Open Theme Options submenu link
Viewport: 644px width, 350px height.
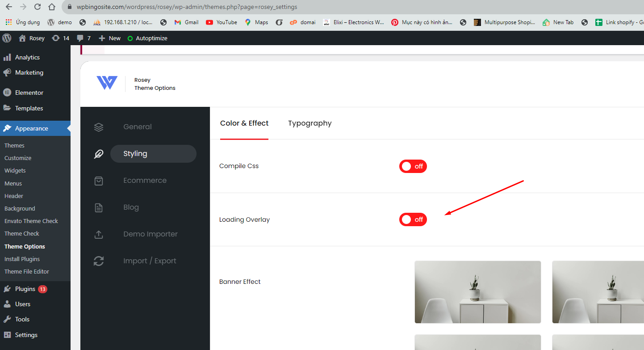(x=25, y=247)
